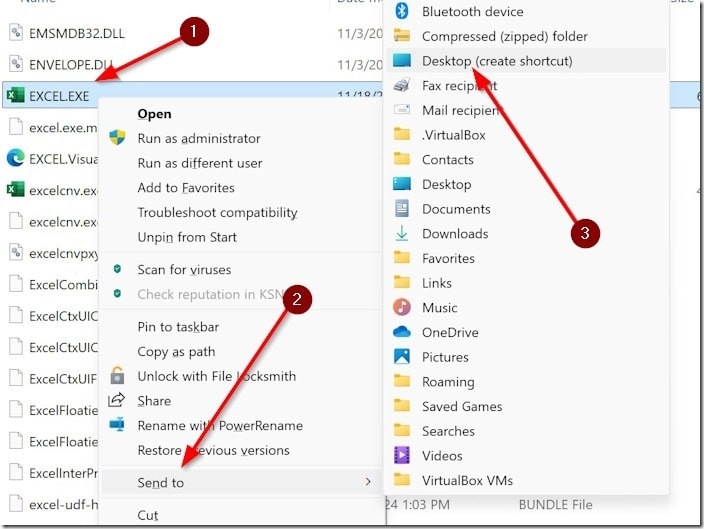Open the Send to menu entry
Image resolution: width=704 pixels, height=529 pixels.
point(241,482)
